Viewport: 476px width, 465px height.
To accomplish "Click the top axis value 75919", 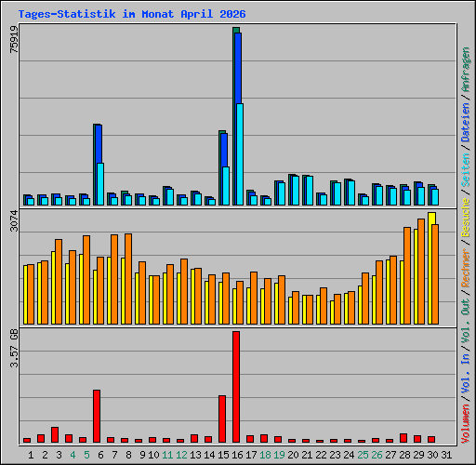I will point(14,39).
